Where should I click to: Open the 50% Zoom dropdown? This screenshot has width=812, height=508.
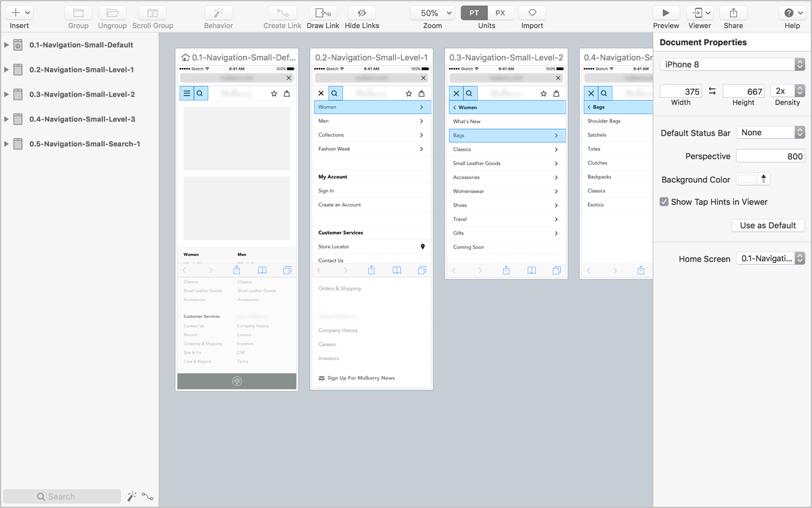[433, 13]
